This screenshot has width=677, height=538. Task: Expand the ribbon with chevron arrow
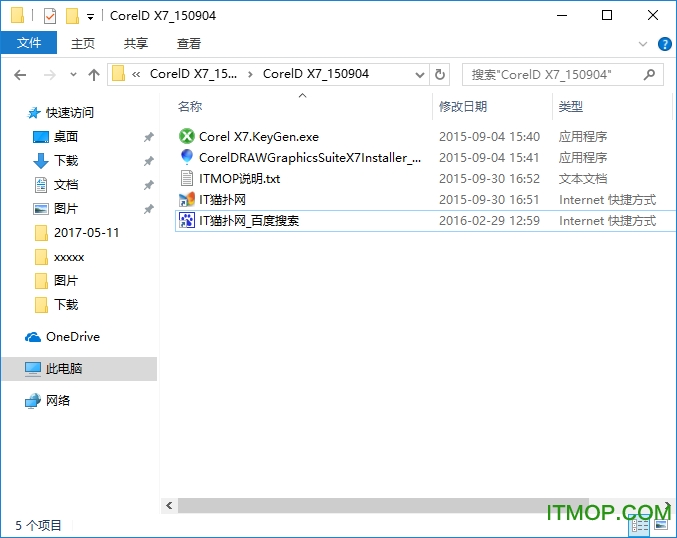642,44
